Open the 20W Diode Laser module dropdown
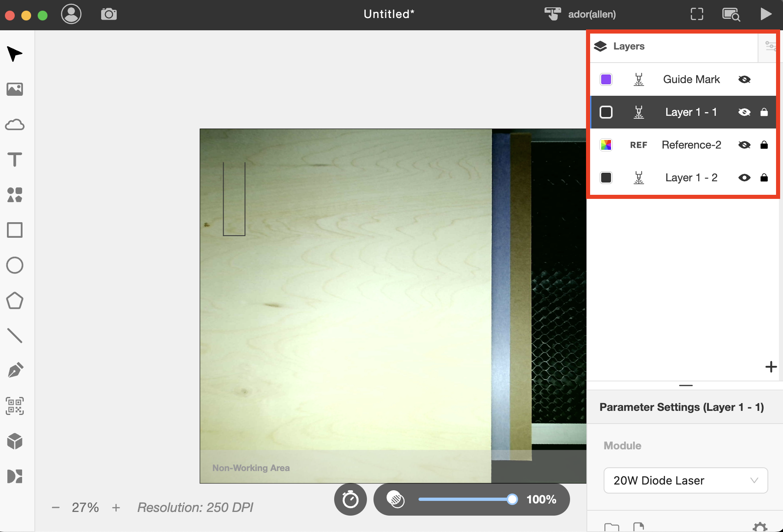 point(686,480)
